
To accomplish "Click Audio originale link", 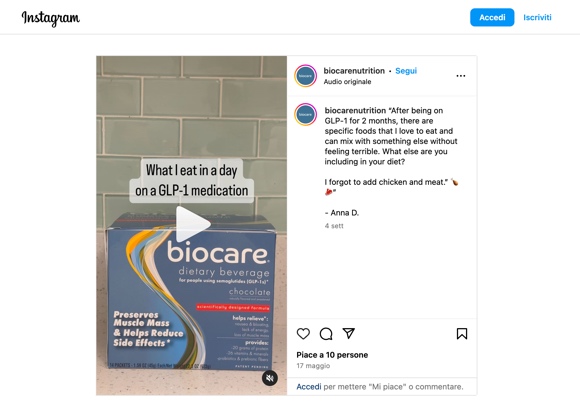I will point(347,82).
